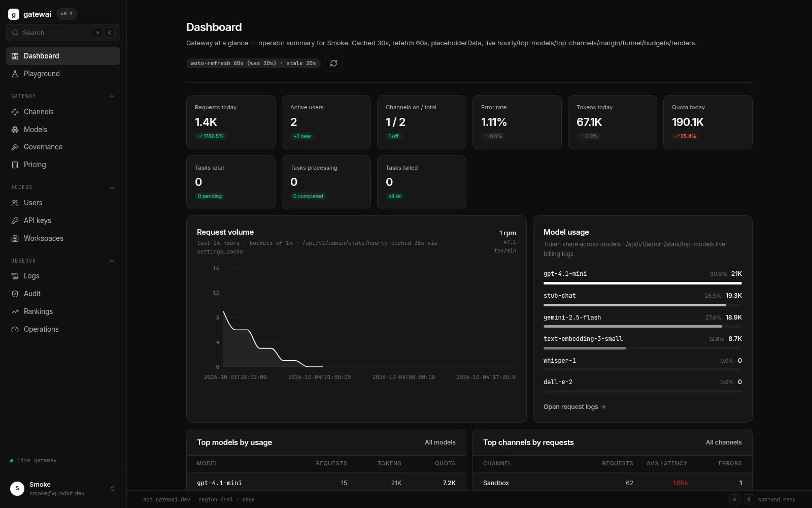Go to the Channels page
The height and width of the screenshot is (508, 812).
point(63,112)
